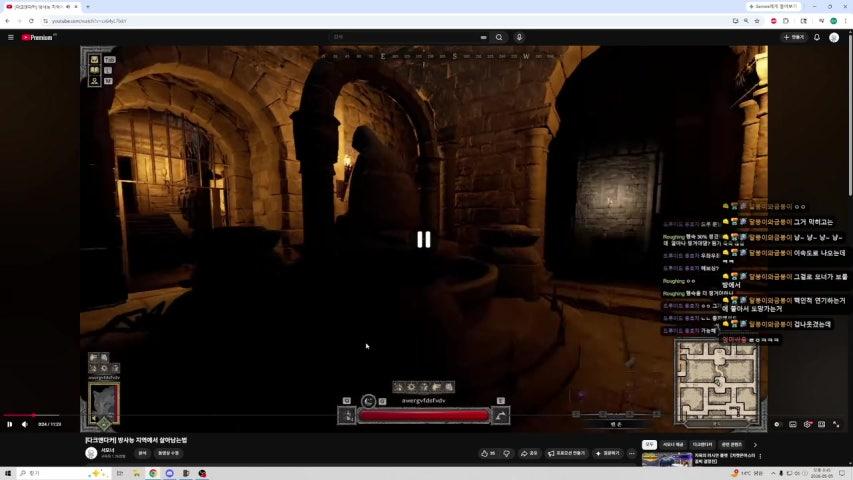Open the on-screen keyboard icon in search
853x480 pixels.
coord(483,38)
